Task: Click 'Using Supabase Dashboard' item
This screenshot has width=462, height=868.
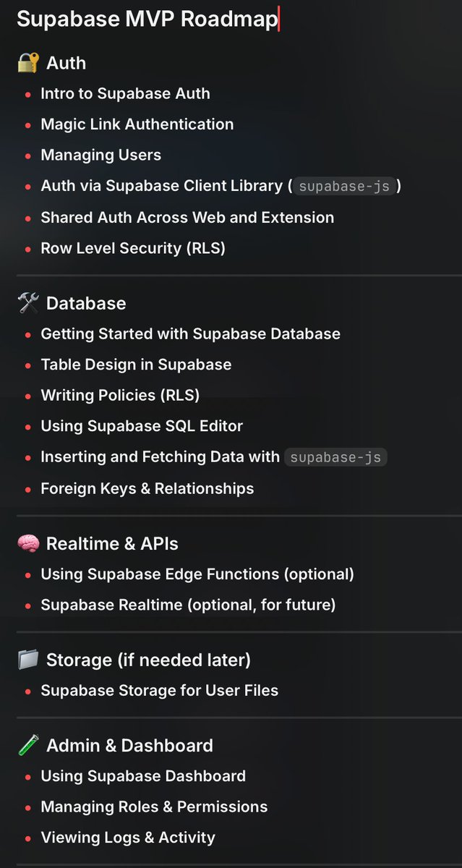Action: 143,775
